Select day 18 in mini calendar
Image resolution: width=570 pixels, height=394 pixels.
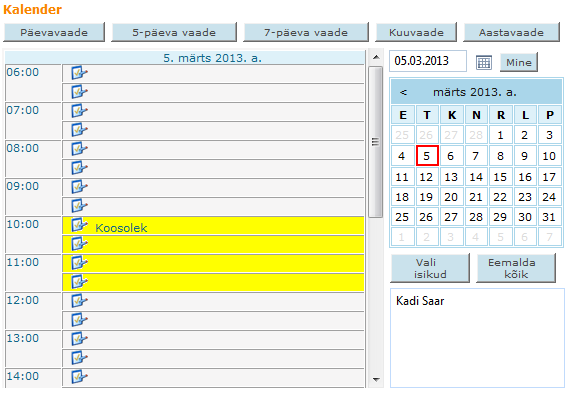coord(402,197)
